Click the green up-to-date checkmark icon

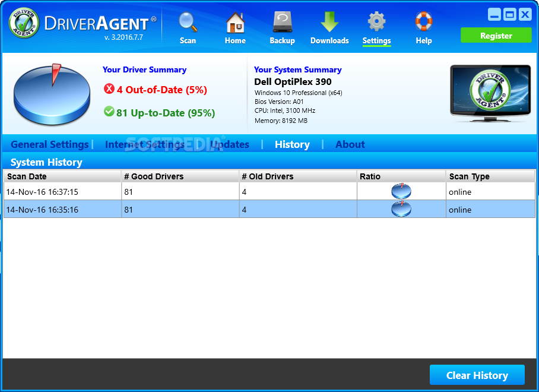pos(109,112)
